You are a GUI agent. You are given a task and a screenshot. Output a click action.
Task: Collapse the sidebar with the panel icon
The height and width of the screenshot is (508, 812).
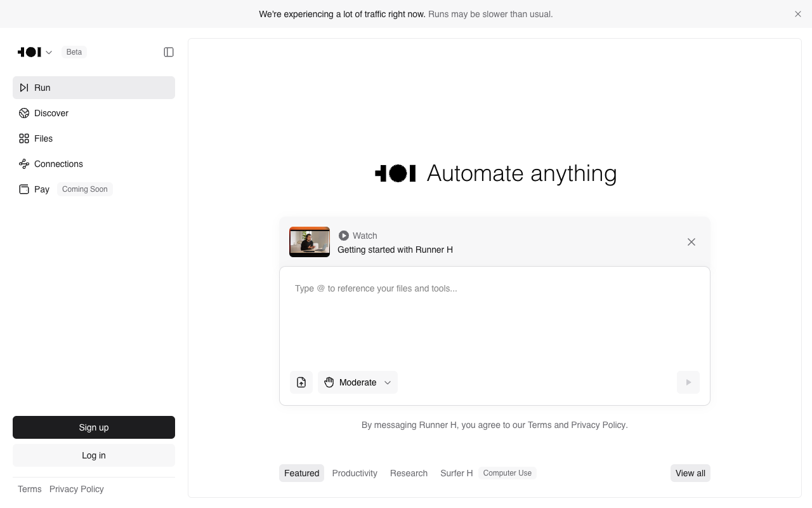[x=169, y=52]
